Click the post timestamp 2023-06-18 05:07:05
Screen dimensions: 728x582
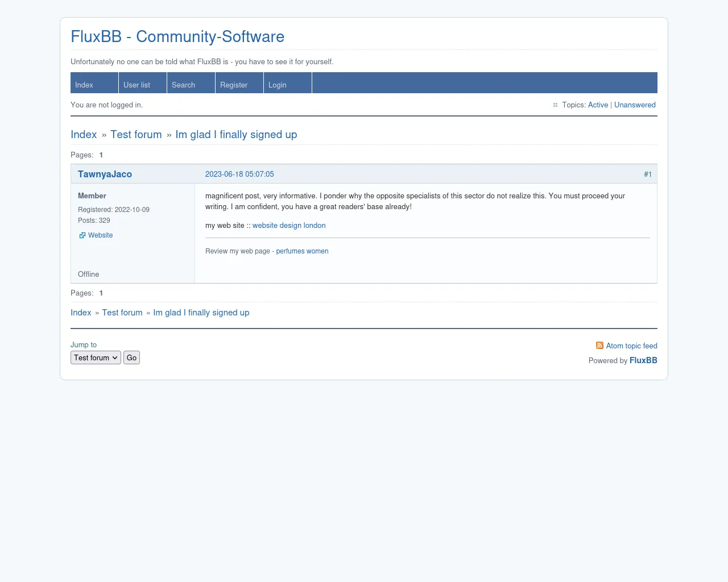coord(239,174)
